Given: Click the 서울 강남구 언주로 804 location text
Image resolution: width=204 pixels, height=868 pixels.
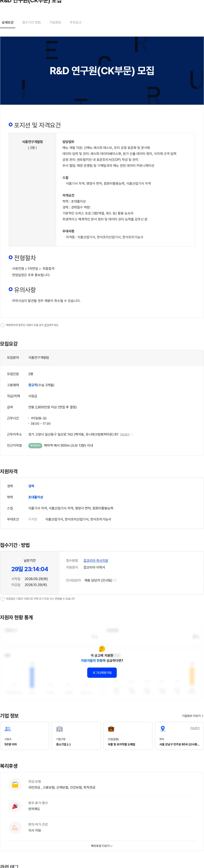Looking at the screenshot, I should point(179,744).
